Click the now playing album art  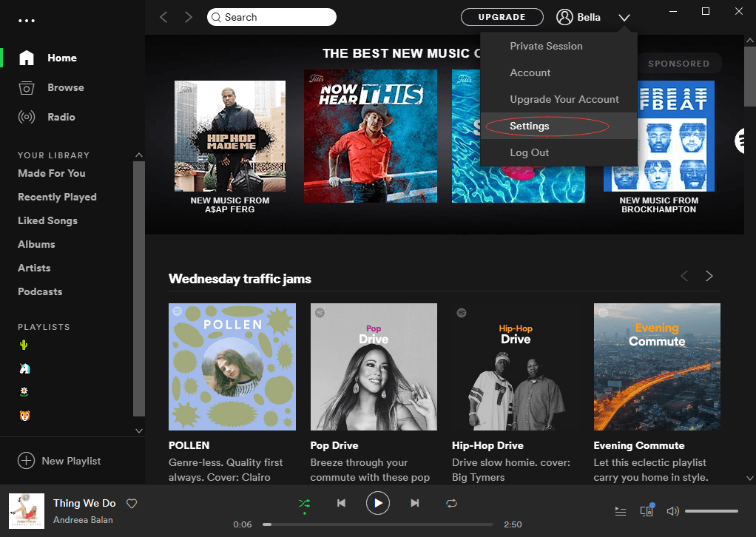point(27,511)
